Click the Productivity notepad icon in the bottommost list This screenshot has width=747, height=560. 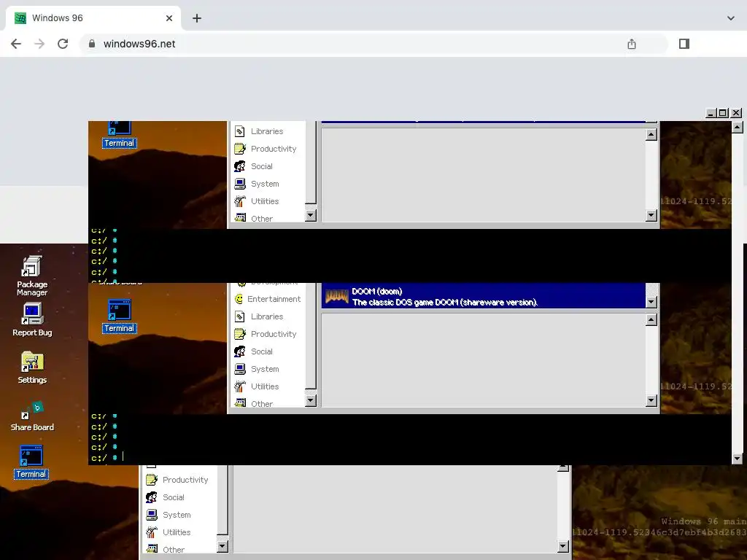point(152,480)
